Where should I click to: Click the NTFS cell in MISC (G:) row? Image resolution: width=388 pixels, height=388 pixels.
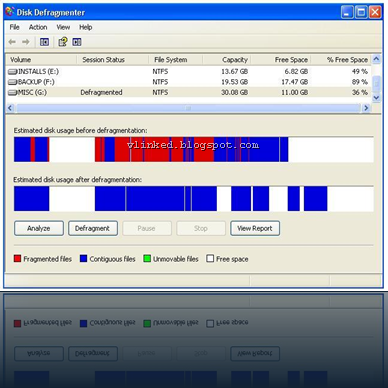click(x=160, y=92)
